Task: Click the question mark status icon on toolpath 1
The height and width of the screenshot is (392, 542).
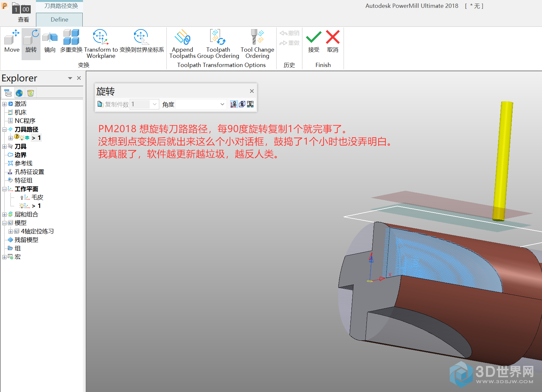Action: [x=17, y=137]
